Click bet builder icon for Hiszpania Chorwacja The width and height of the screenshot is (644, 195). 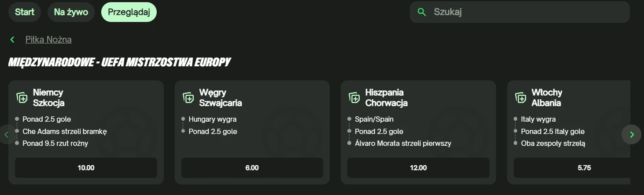pos(354,97)
